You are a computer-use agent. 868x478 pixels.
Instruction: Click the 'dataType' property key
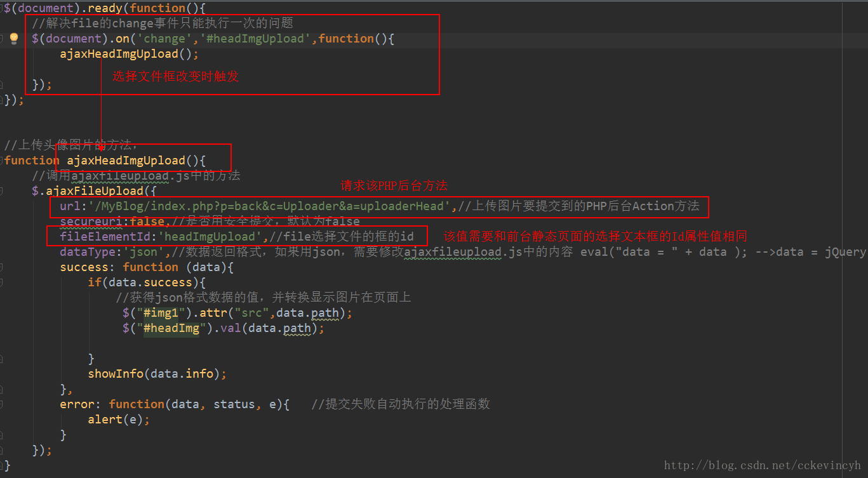(88, 252)
